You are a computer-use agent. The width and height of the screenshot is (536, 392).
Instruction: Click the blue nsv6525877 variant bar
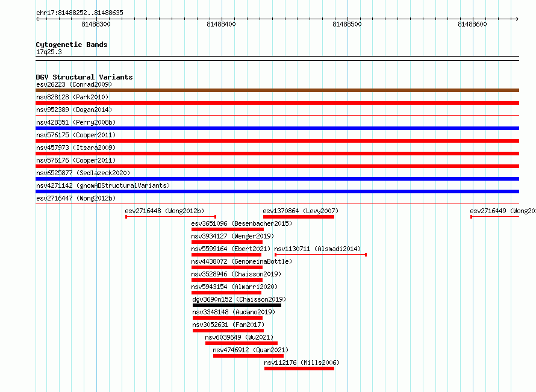277,179
